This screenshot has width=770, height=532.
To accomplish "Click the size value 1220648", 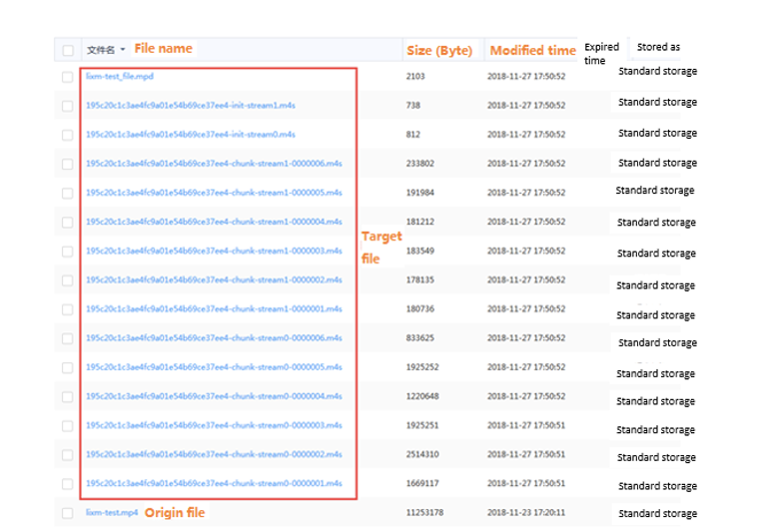I will [422, 396].
